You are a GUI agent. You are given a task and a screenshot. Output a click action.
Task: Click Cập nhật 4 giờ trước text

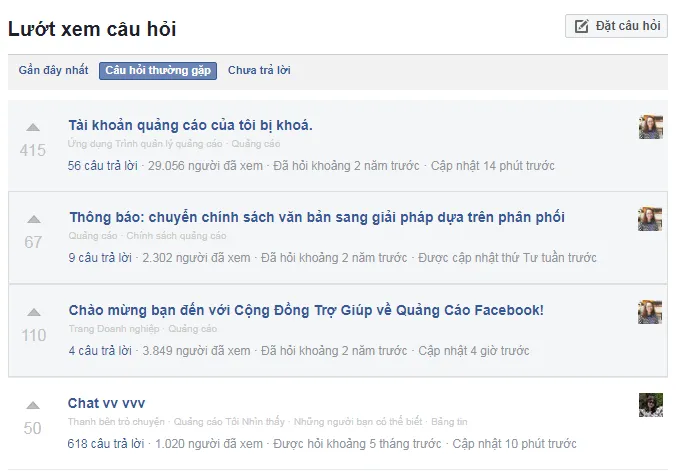(474, 351)
